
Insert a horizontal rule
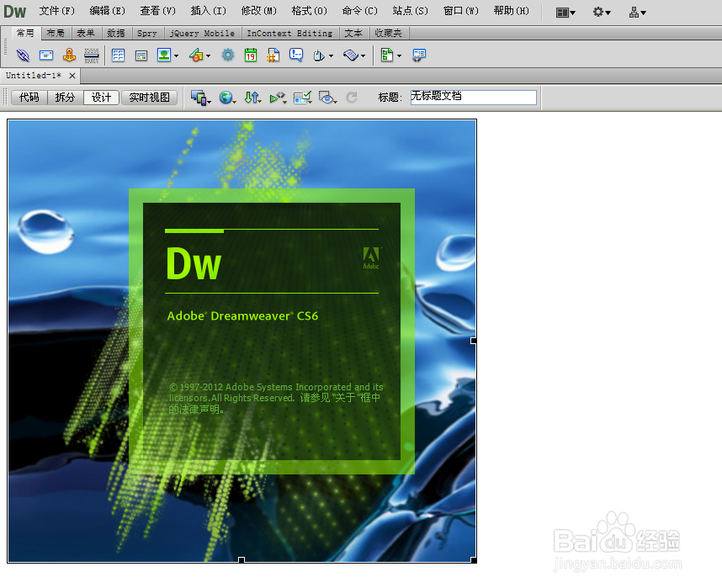[92, 56]
